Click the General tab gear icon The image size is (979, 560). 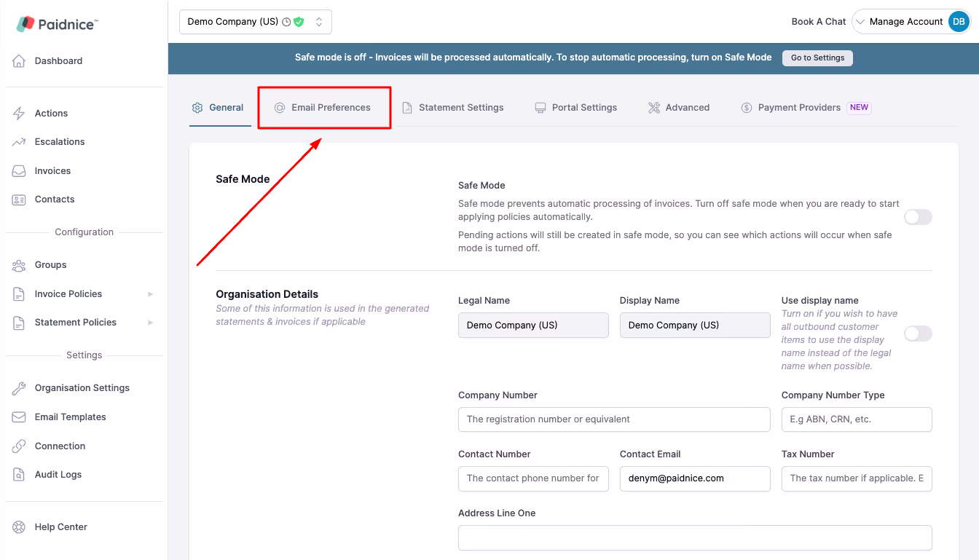pos(197,108)
